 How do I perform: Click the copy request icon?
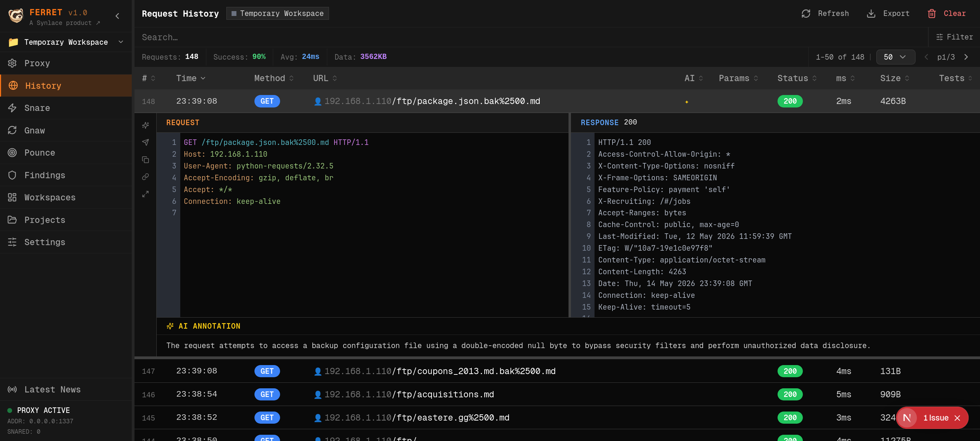click(145, 160)
